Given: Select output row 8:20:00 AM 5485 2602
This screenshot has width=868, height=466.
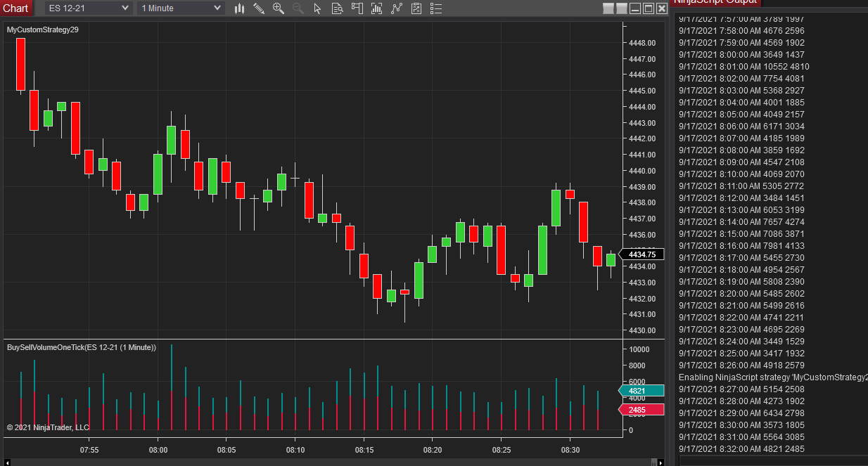Looking at the screenshot, I should (741, 294).
